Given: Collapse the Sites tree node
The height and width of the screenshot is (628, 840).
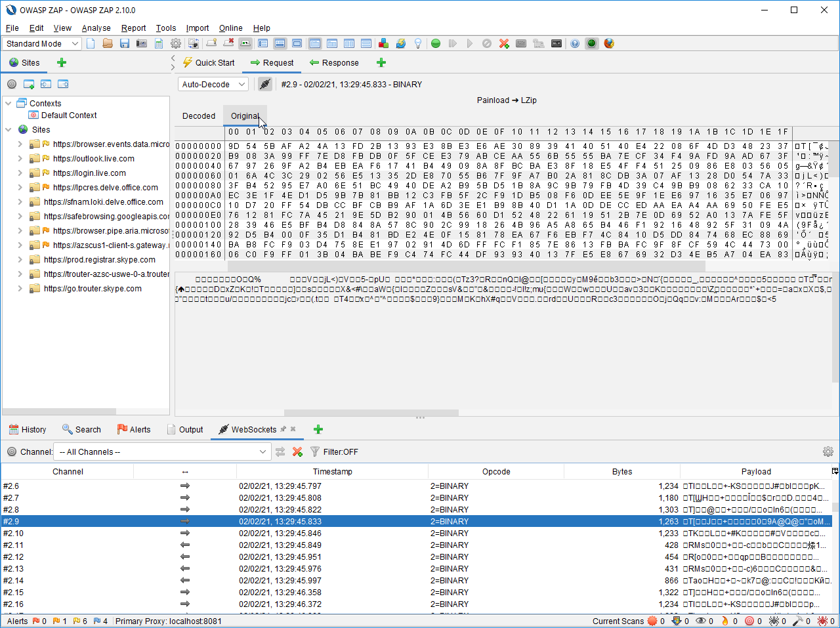Looking at the screenshot, I should [9, 129].
